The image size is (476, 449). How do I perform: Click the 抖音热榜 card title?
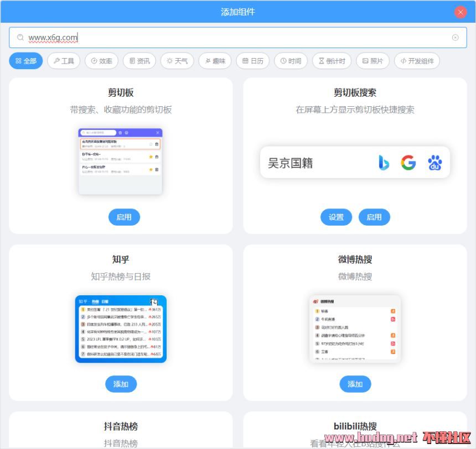coord(121,426)
